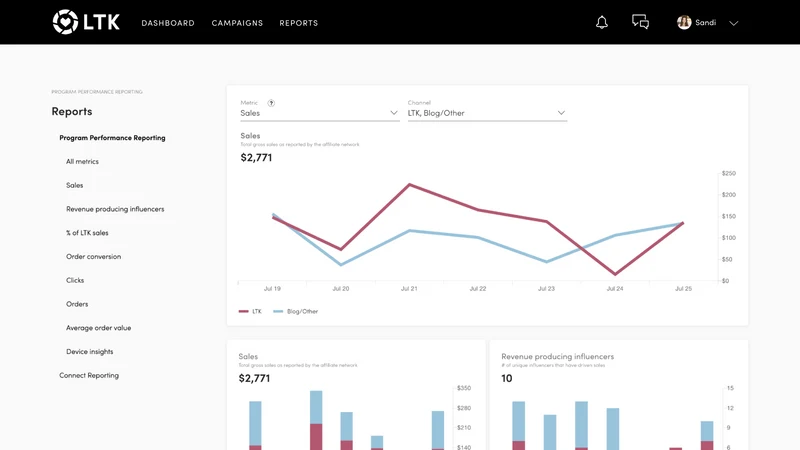Open Device insights report

pyautogui.click(x=90, y=352)
